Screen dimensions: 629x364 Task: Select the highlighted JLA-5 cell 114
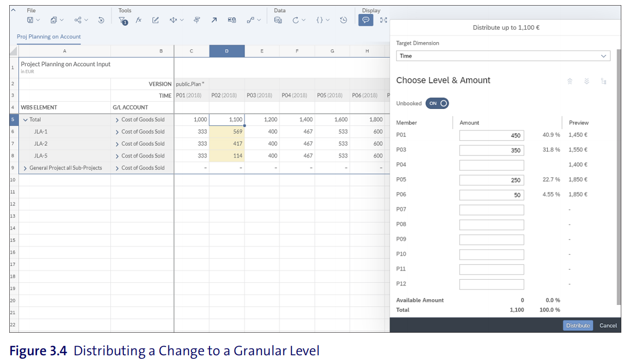(227, 156)
